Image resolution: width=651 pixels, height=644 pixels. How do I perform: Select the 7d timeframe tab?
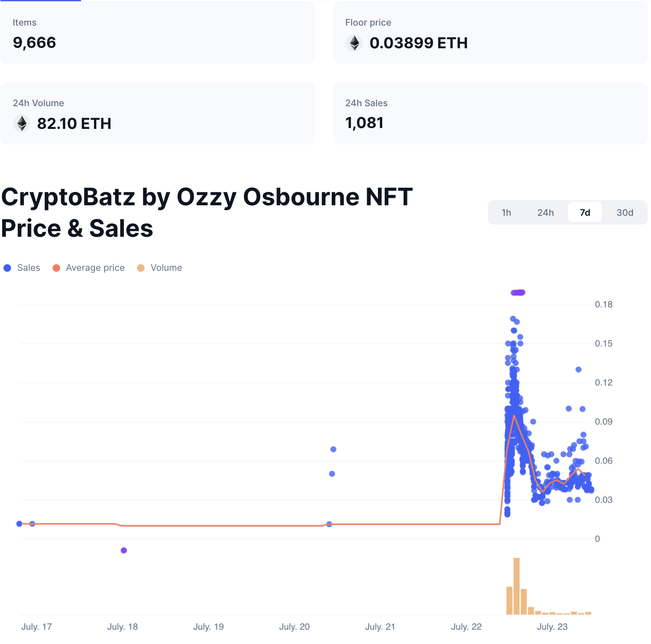(x=585, y=212)
